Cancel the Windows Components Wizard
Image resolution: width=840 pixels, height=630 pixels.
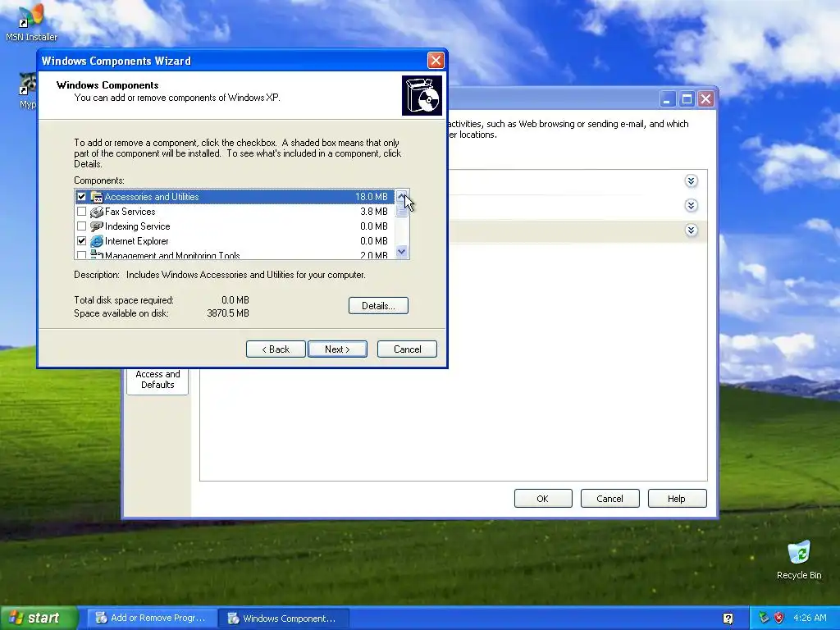coord(407,349)
